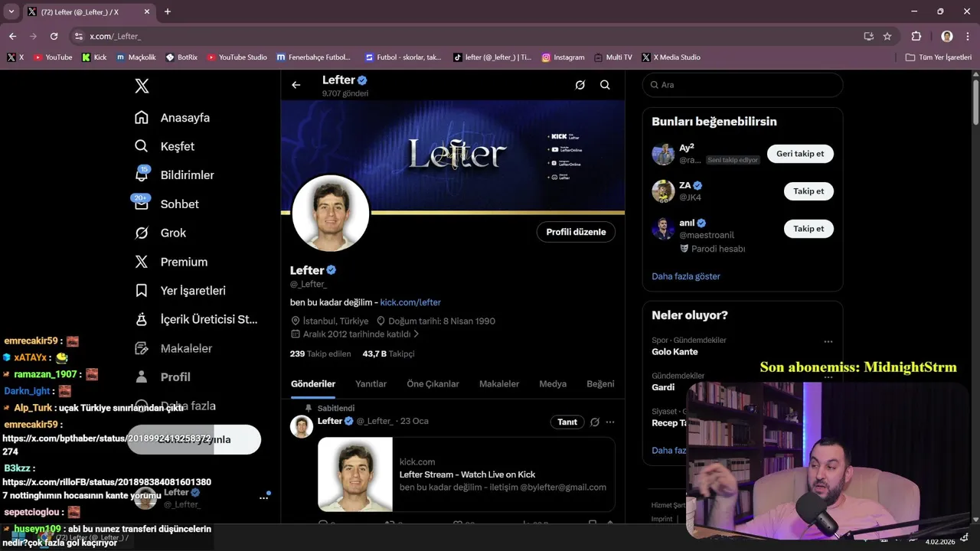The image size is (980, 551).
Task: Open new browser tab
Action: coord(168,11)
